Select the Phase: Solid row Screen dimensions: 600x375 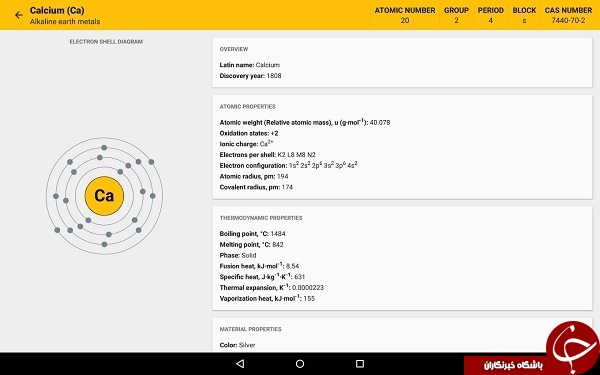(x=238, y=255)
